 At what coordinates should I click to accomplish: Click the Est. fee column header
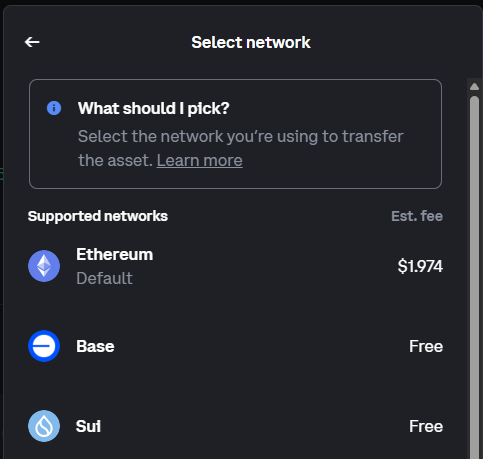[x=417, y=216]
